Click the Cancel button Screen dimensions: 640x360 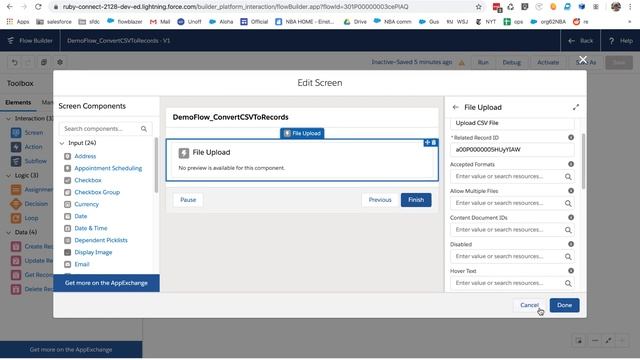[x=529, y=305]
